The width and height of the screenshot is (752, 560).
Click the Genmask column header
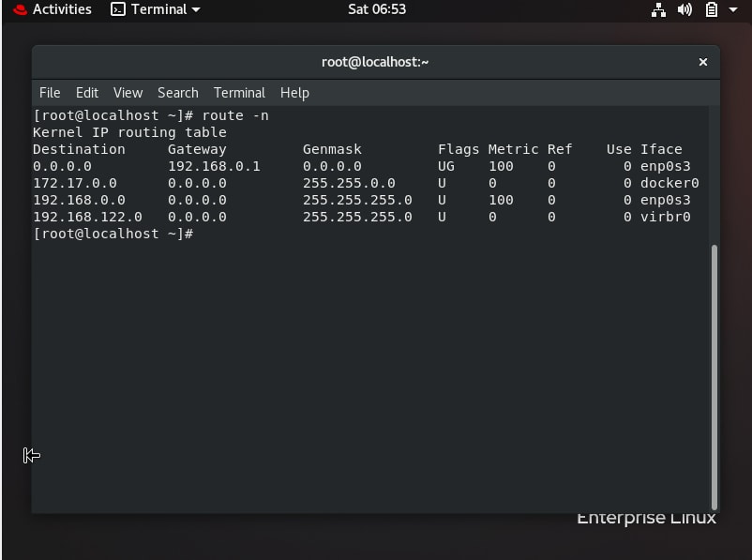click(x=332, y=149)
